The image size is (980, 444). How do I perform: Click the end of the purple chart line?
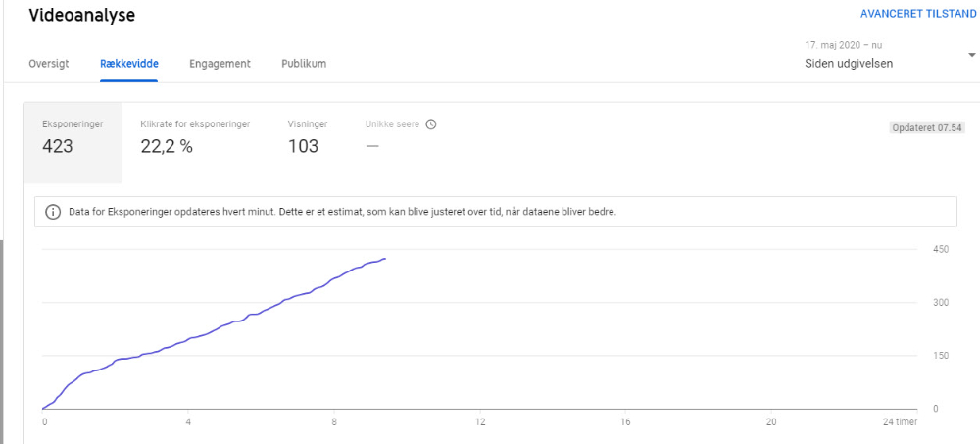click(x=385, y=259)
